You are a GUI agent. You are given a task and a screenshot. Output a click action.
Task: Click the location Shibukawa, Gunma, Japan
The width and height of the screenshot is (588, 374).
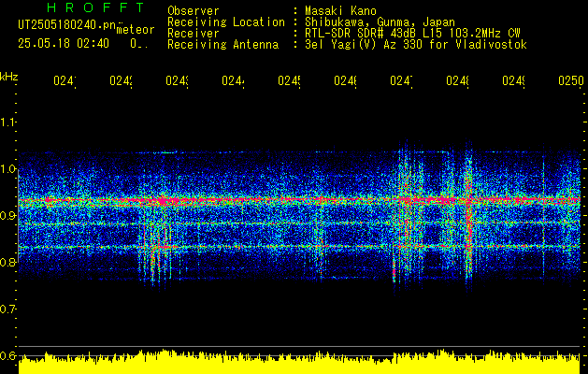(x=380, y=22)
